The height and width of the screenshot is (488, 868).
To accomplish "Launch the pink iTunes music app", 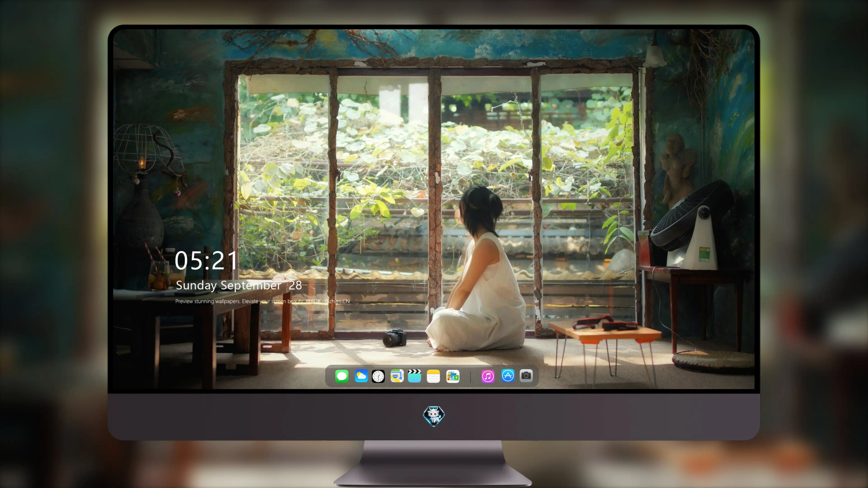I will (x=488, y=376).
